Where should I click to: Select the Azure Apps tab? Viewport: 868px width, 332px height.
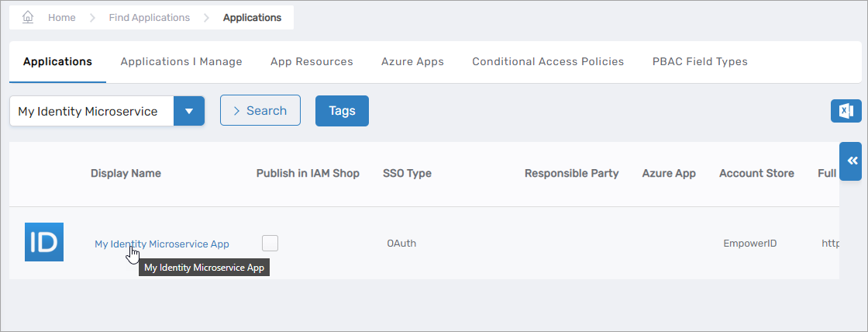(412, 61)
